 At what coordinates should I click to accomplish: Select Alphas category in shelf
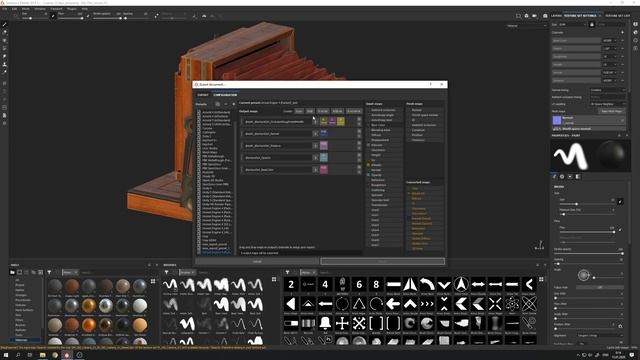pos(19,290)
